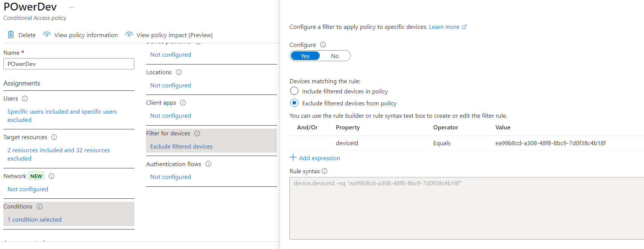Open the ellipsis menu beside POwerDev title
The width and height of the screenshot is (644, 249).
72,7
